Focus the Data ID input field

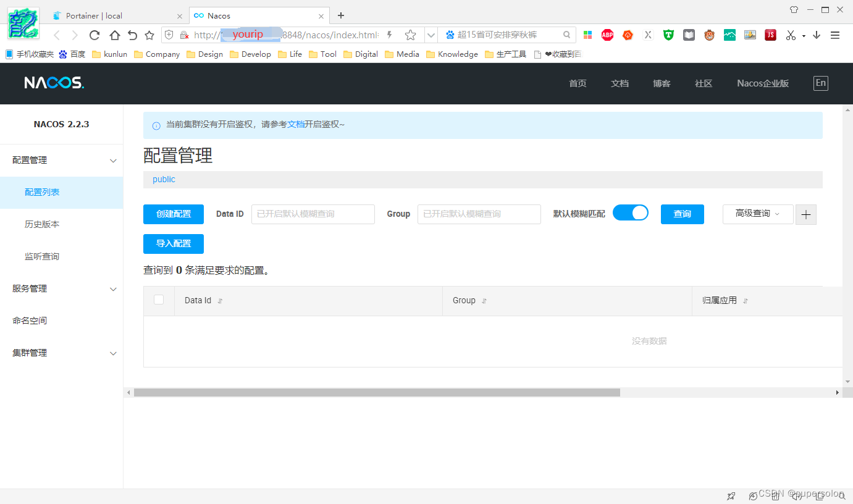pos(313,214)
